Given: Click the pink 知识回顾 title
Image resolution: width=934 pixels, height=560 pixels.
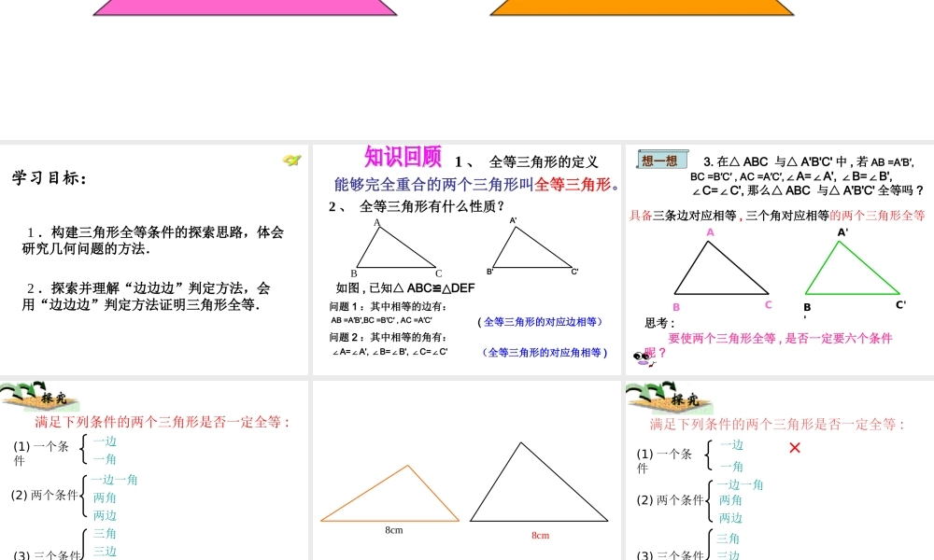Looking at the screenshot, I should click(x=403, y=157).
